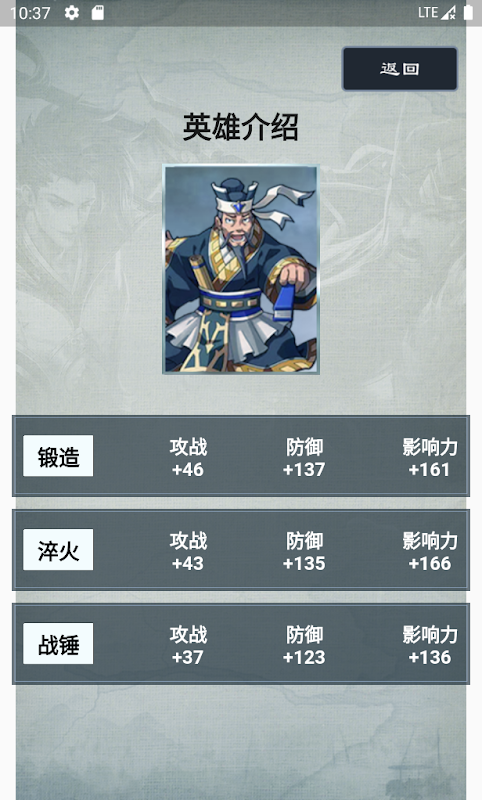Click the SD card status icon
Image resolution: width=482 pixels, height=800 pixels.
click(x=97, y=13)
